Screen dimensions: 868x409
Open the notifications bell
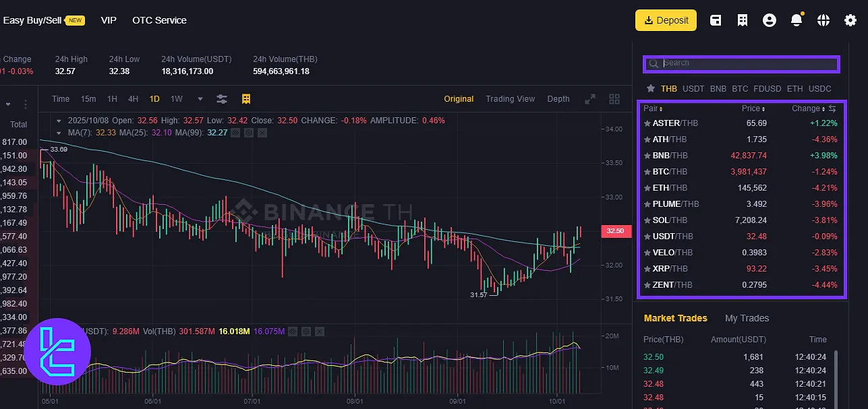pyautogui.click(x=797, y=20)
